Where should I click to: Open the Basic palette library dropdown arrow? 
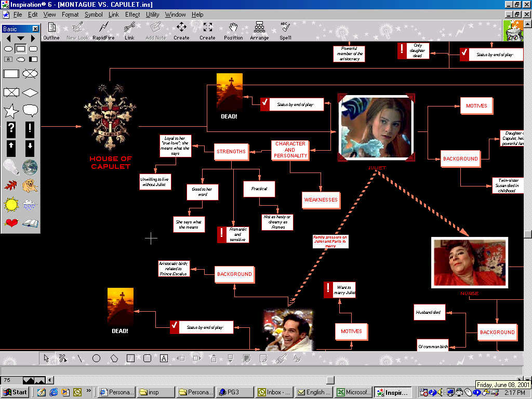tap(21, 38)
